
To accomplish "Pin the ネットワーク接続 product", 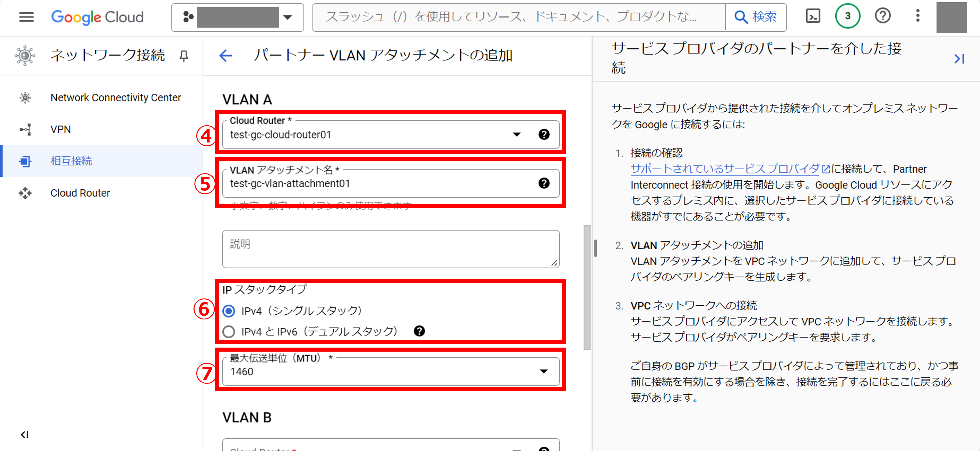I will [184, 56].
